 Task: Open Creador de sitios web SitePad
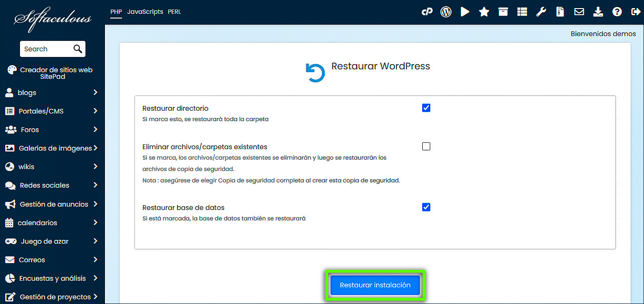pos(52,73)
